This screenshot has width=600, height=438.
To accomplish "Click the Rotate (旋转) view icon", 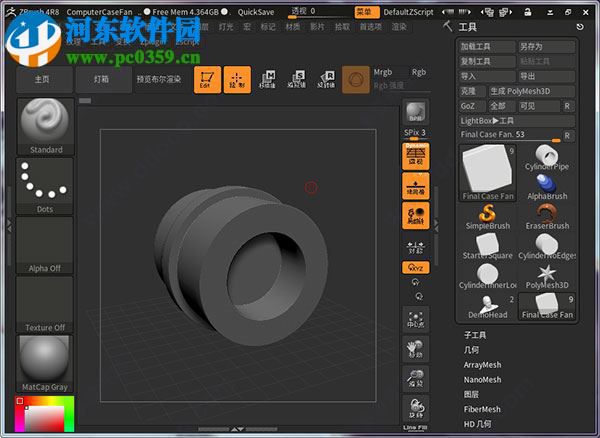I will pos(416,408).
